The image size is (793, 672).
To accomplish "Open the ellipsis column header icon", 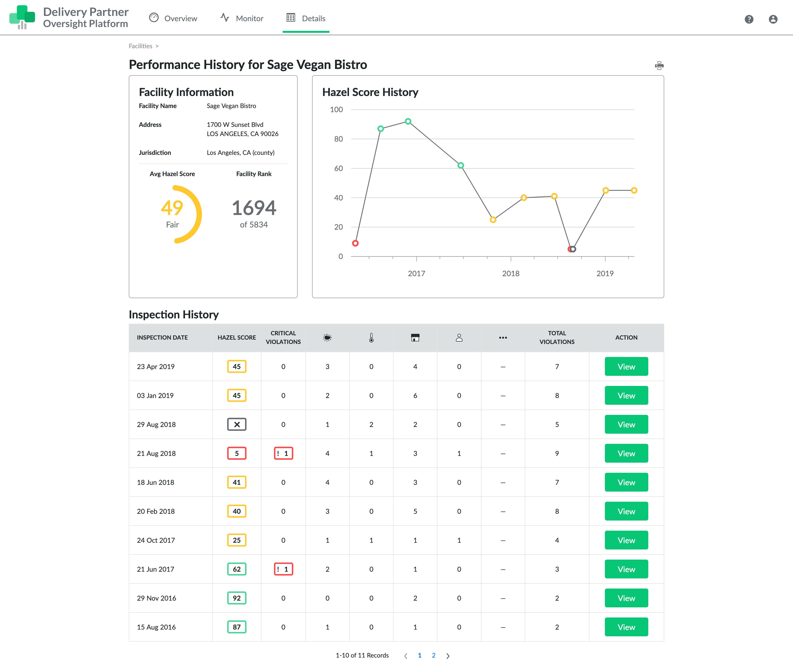I will [503, 337].
